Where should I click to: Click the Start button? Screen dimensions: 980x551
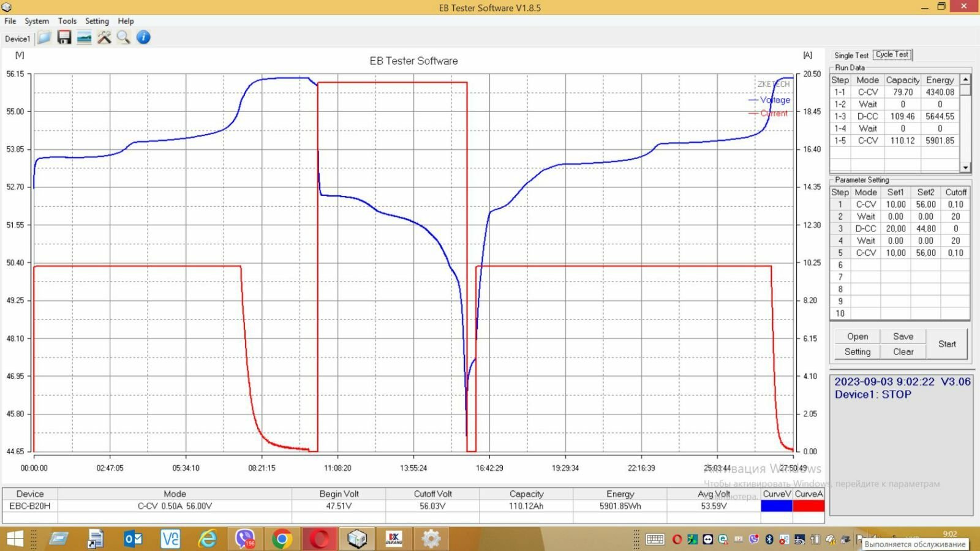(947, 344)
